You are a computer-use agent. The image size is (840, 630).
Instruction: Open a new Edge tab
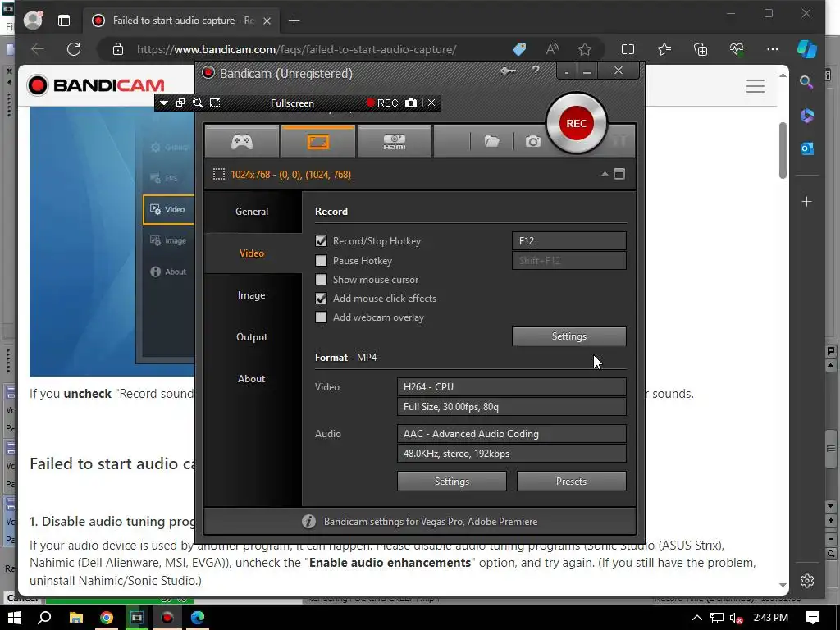pyautogui.click(x=294, y=21)
